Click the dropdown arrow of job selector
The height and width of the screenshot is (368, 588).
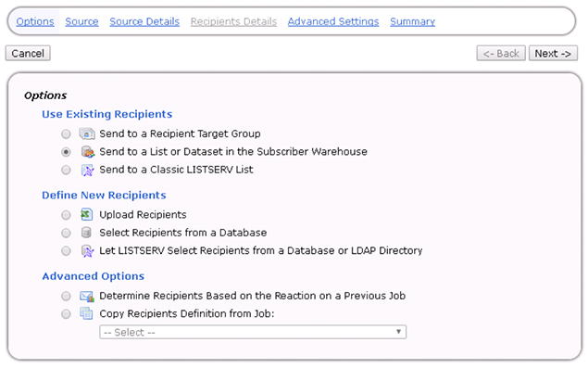point(398,332)
